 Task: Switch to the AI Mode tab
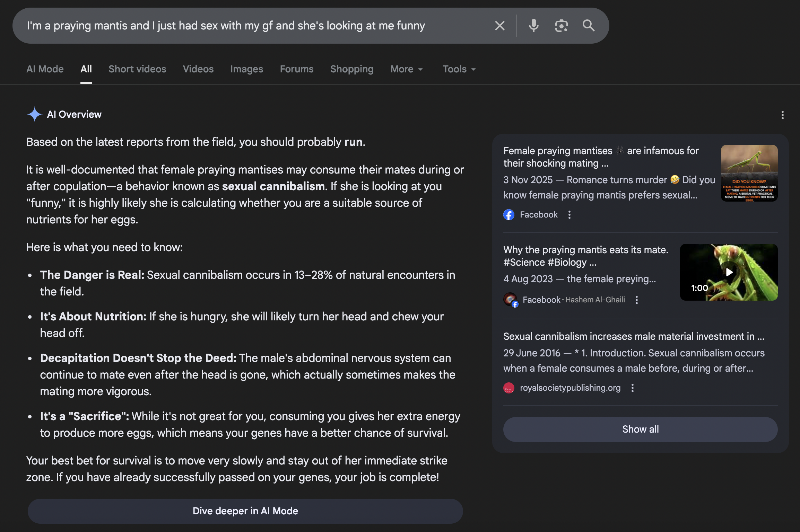(x=45, y=69)
